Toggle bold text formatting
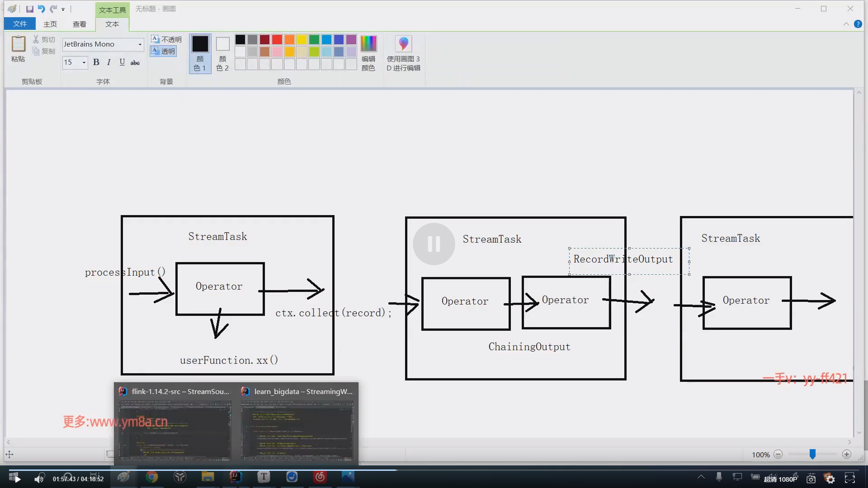Image resolution: width=868 pixels, height=488 pixels. 96,62
